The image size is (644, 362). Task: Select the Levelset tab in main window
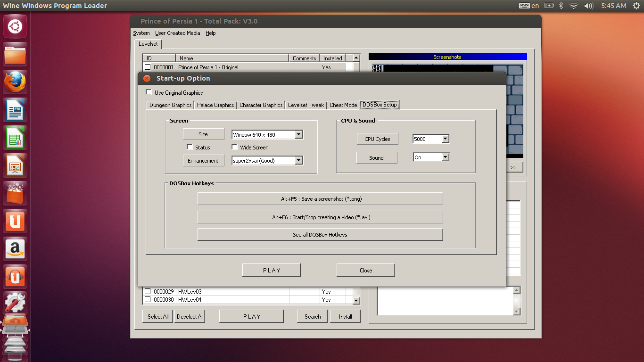click(x=149, y=44)
